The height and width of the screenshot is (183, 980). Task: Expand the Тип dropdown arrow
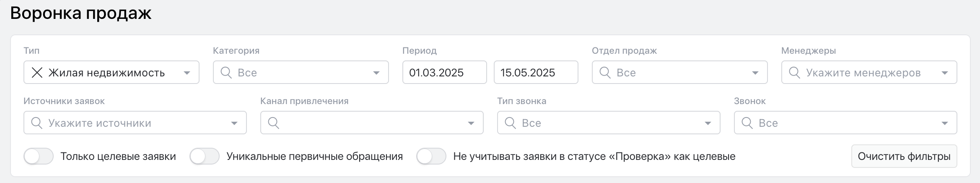click(x=187, y=73)
